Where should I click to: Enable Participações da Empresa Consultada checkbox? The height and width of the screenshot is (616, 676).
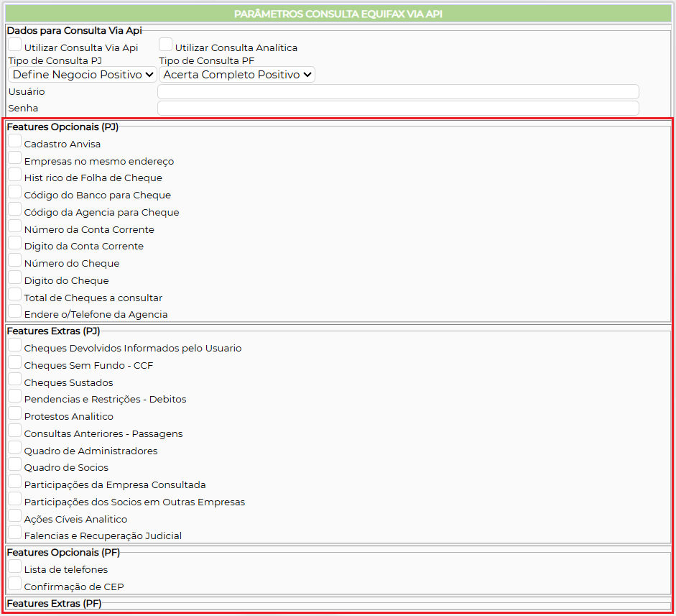14,482
